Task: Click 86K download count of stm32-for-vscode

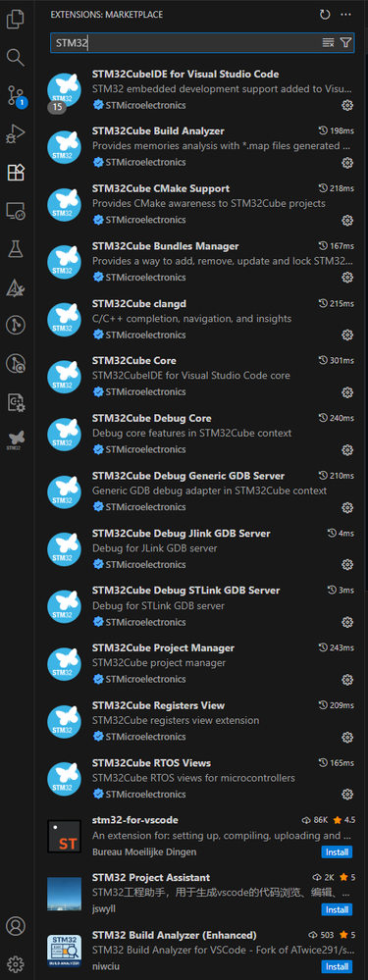Action: click(x=316, y=819)
